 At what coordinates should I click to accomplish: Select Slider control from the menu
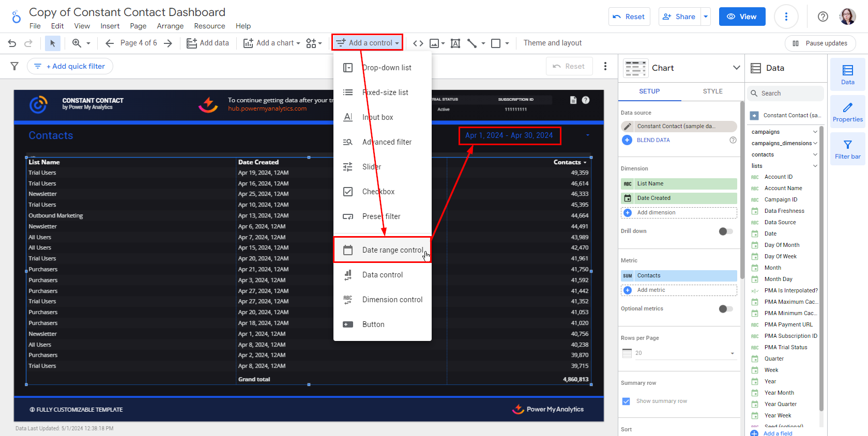pyautogui.click(x=372, y=167)
